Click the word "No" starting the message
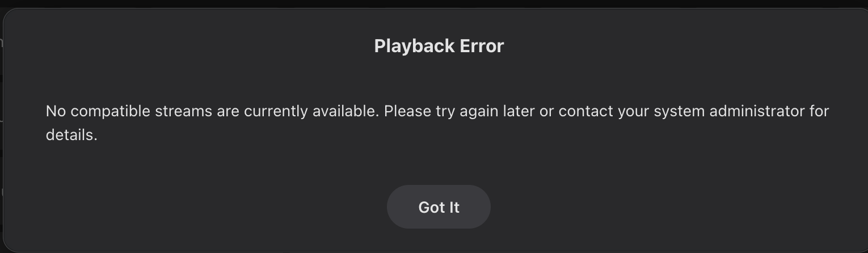This screenshot has height=253, width=868. click(56, 111)
